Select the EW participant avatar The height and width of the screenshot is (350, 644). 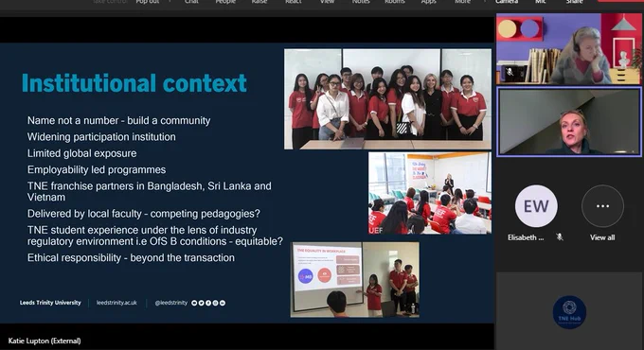coord(536,206)
